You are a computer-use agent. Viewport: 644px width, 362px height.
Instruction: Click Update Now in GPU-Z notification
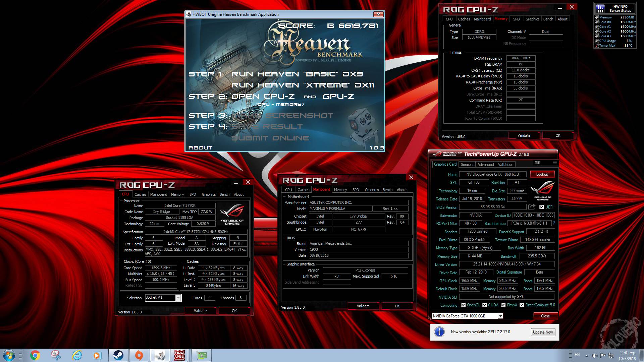[x=543, y=332]
